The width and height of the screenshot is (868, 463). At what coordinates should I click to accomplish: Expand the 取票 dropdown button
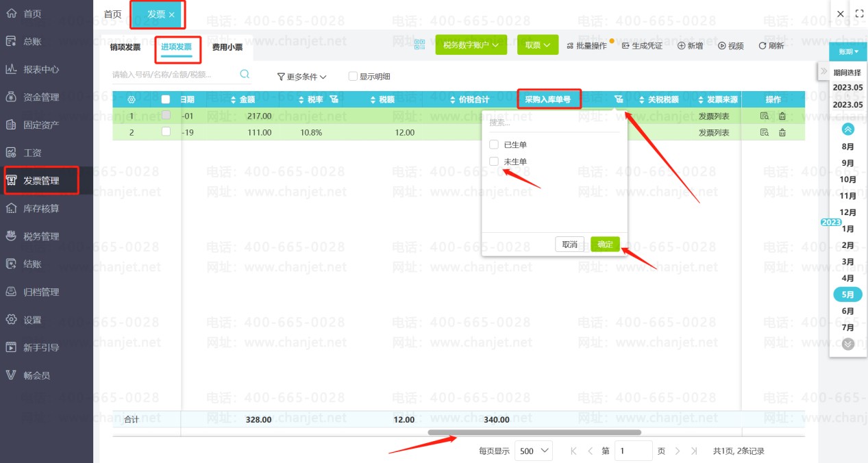click(538, 45)
